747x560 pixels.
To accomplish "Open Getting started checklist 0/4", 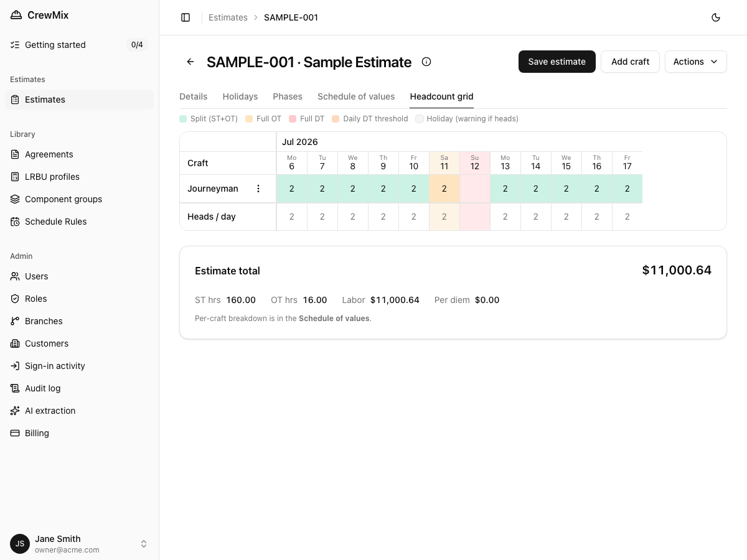I will point(79,45).
